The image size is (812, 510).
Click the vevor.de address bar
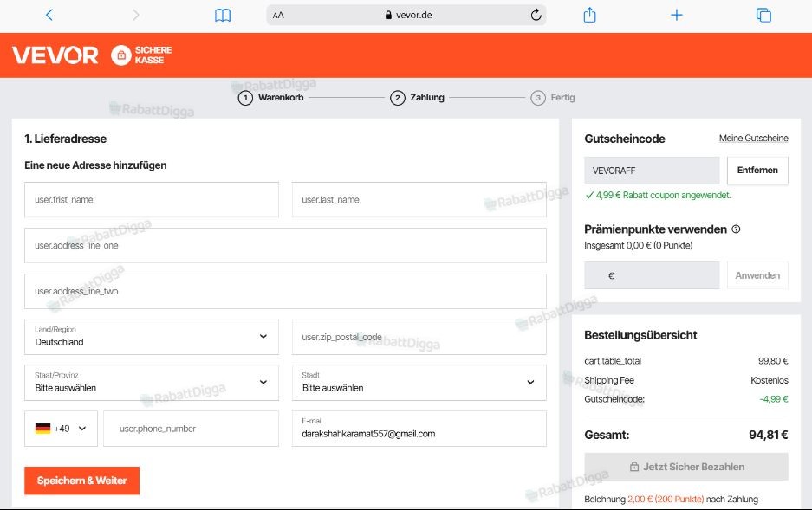(x=406, y=15)
